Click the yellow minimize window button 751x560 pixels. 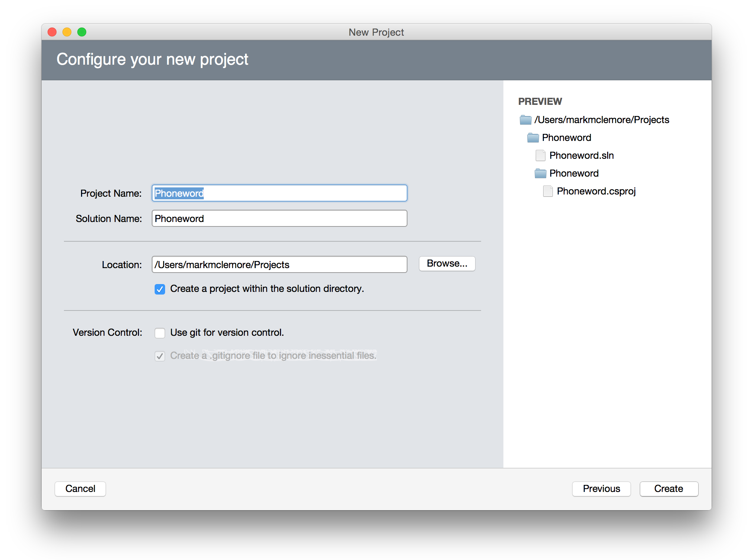click(x=67, y=32)
